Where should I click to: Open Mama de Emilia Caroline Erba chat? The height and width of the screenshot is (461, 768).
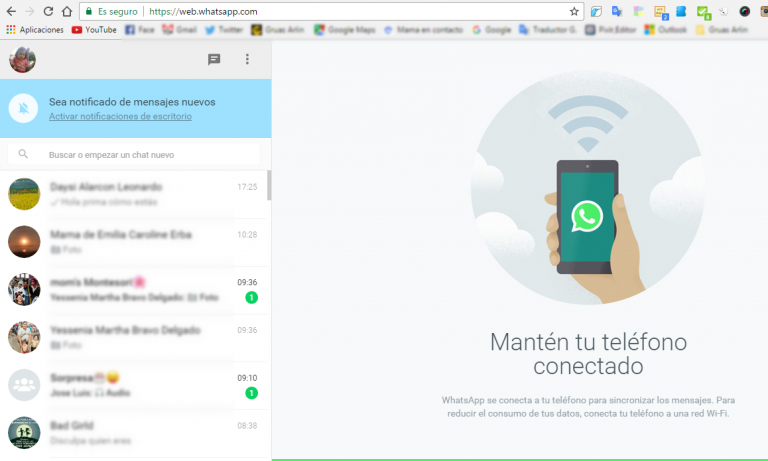coord(134,242)
